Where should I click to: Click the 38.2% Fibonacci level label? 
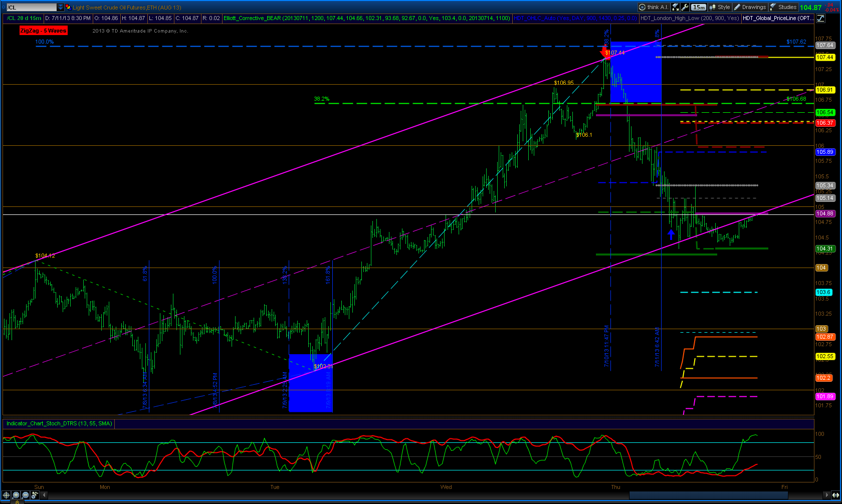[x=322, y=99]
